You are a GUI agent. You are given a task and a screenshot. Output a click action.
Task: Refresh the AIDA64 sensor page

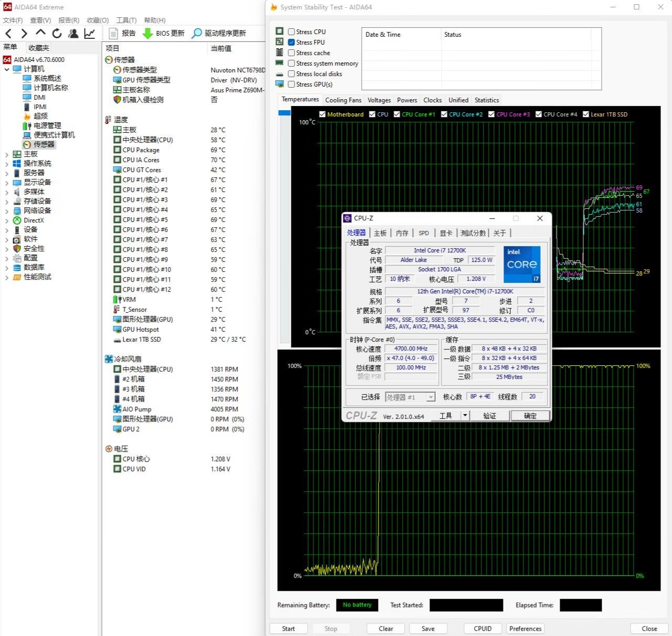pos(57,33)
